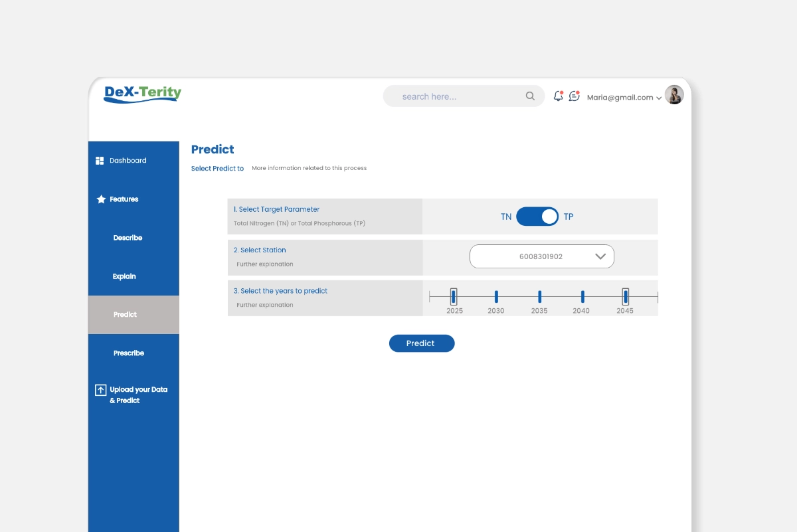This screenshot has width=797, height=532.
Task: Click the Dashboard grid icon
Action: click(x=100, y=161)
